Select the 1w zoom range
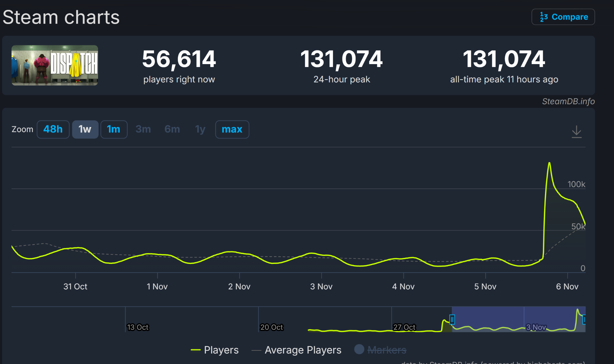Screen dimensions: 614x364 (x=85, y=129)
